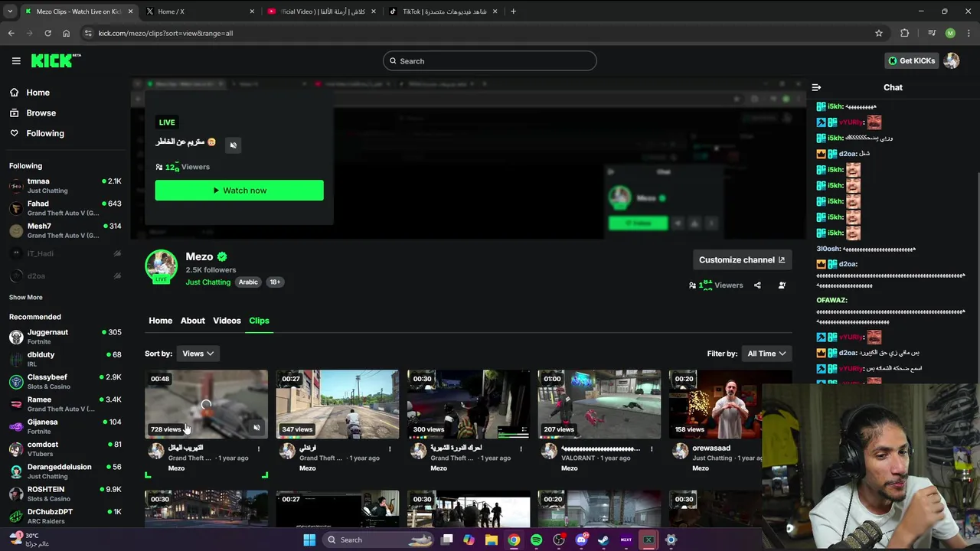Viewport: 980px width, 551px height.
Task: Click the browser home button
Action: click(x=66, y=33)
